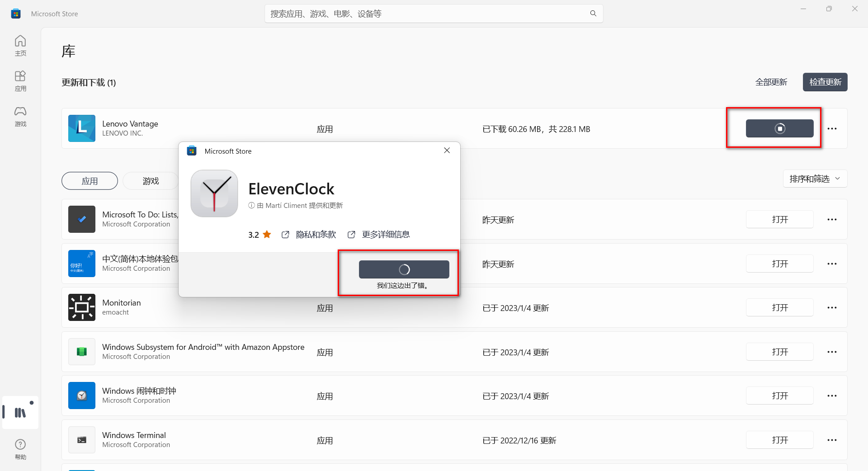Open the Games (游戏) sidebar section
Screen dimensions: 868x471
coord(20,116)
